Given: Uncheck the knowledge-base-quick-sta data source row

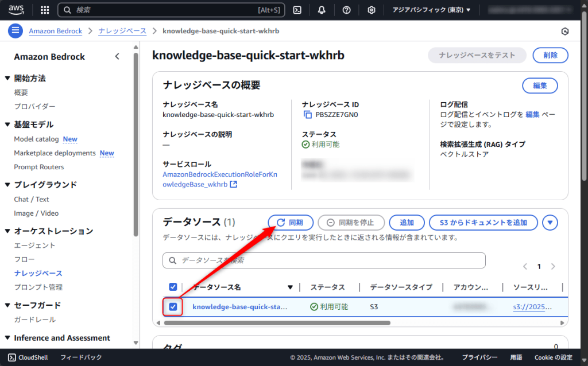Looking at the screenshot, I should [x=173, y=307].
